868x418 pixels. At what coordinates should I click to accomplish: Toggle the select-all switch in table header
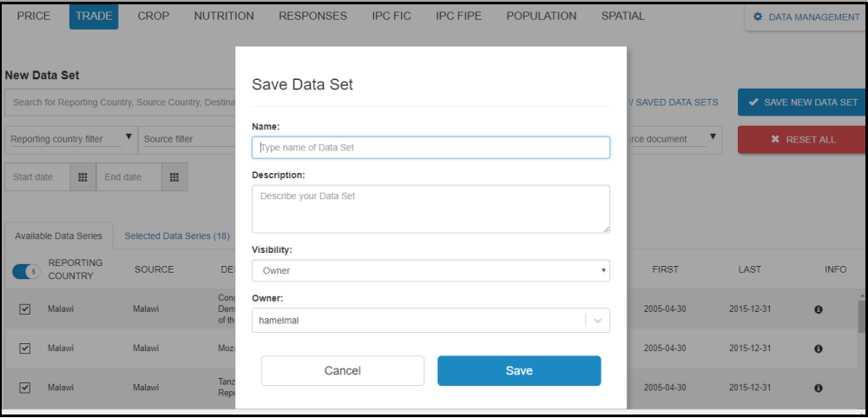(x=26, y=271)
